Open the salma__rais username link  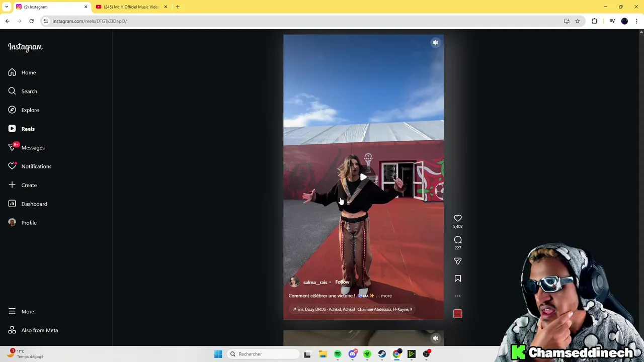(x=315, y=283)
